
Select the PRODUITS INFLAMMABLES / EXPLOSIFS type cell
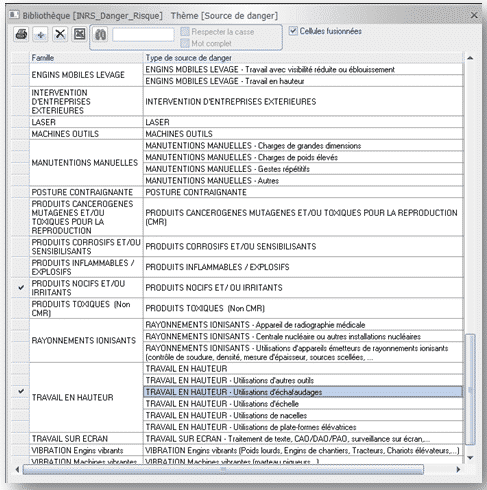[x=303, y=267]
